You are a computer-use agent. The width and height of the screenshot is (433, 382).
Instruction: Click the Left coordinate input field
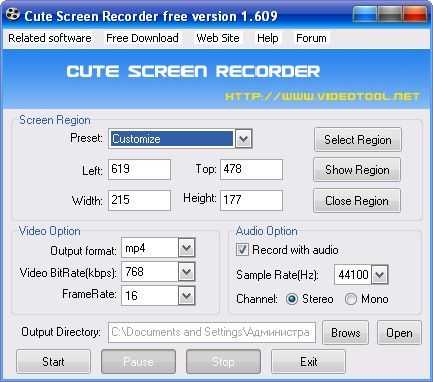click(139, 169)
